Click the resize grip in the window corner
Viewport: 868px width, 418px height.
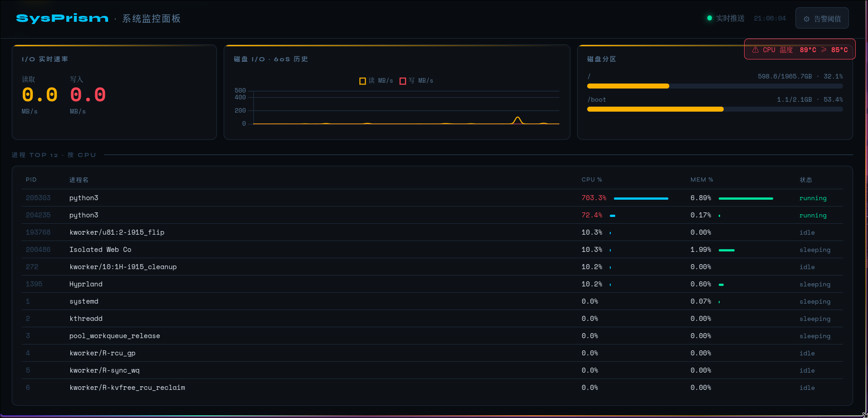(x=864, y=414)
